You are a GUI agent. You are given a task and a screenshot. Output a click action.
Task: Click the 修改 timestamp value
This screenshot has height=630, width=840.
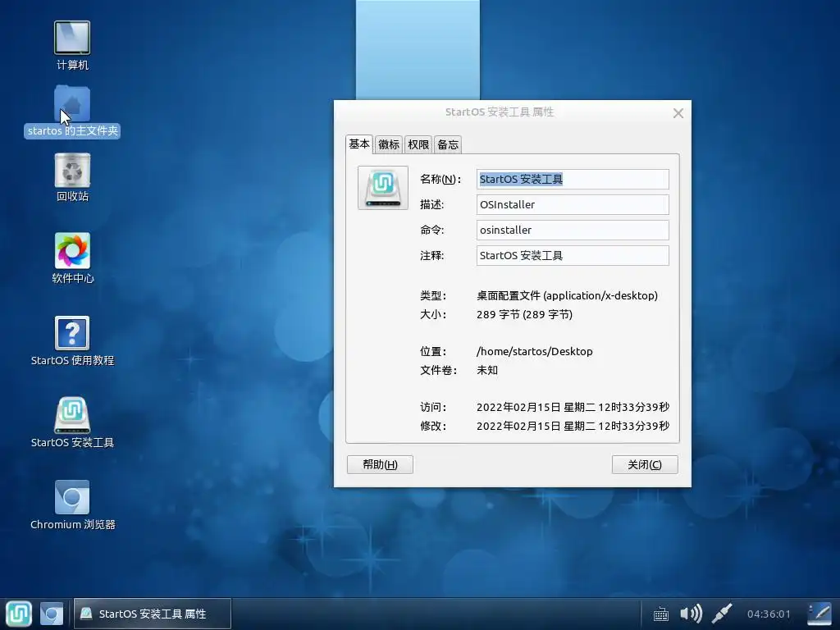point(573,426)
